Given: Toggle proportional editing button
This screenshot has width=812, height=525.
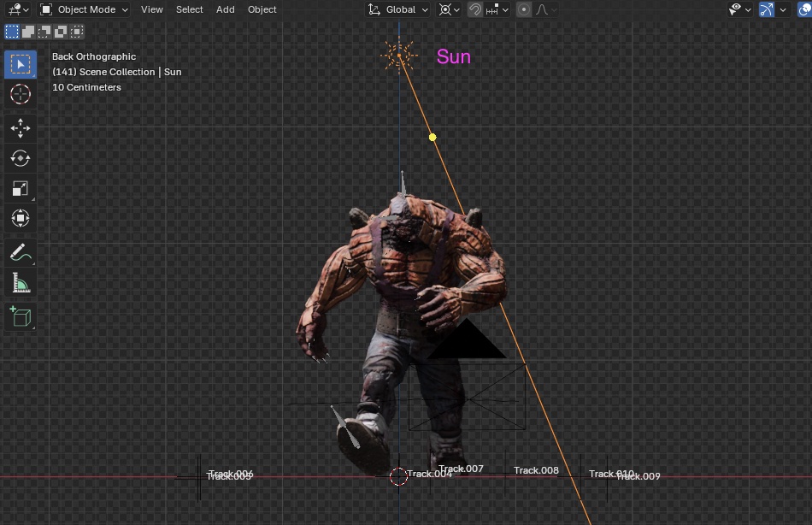Looking at the screenshot, I should [x=524, y=9].
